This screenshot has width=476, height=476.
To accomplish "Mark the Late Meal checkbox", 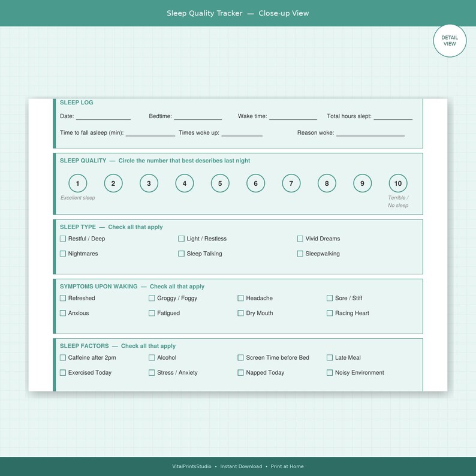I will 330,358.
